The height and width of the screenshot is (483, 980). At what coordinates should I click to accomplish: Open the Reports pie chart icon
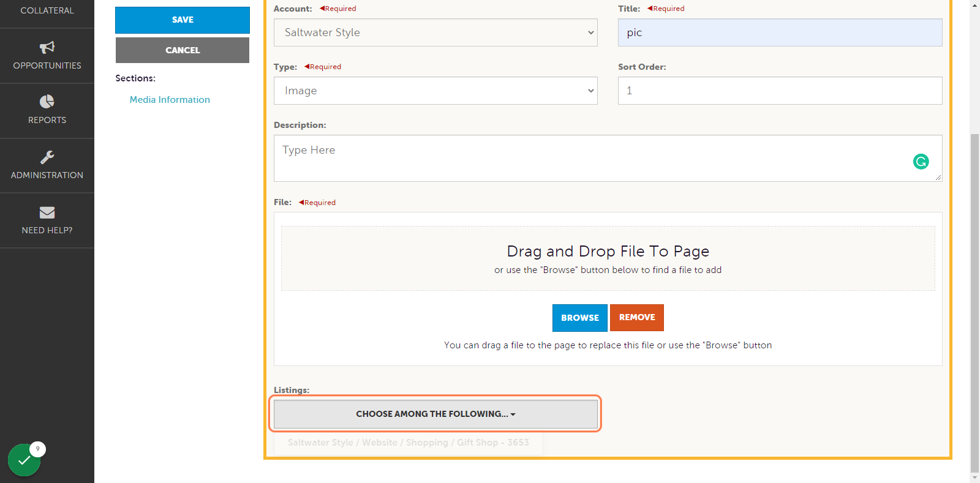pos(47,102)
